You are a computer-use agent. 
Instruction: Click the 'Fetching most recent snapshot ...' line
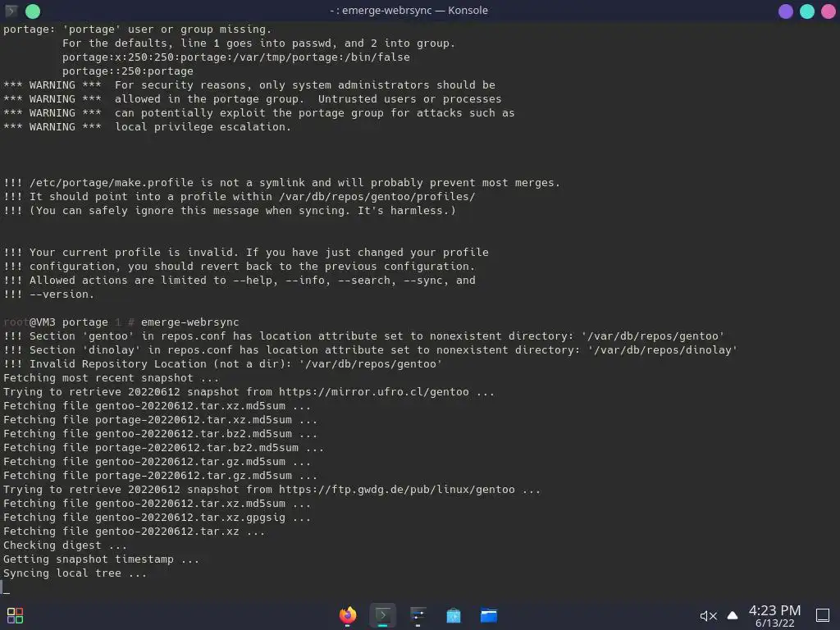[x=111, y=377]
